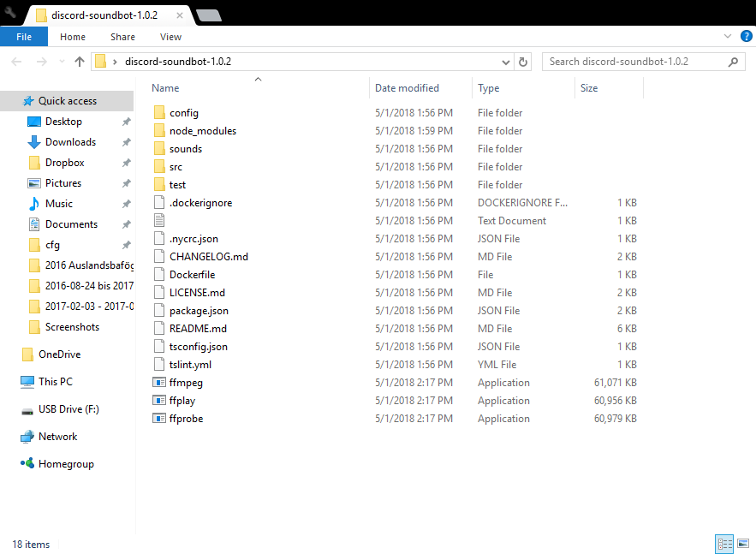Open the Share ribbon tab
This screenshot has height=554, width=756.
pyautogui.click(x=122, y=37)
